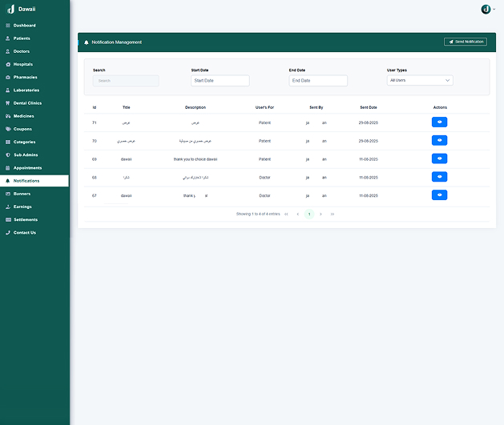
Task: Select page 1 in pagination
Action: 309,215
